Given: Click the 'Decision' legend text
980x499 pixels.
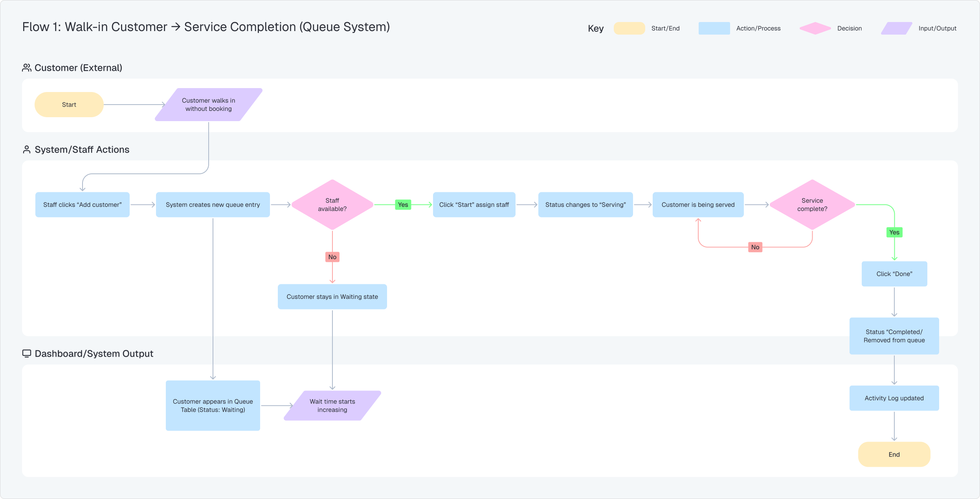Looking at the screenshot, I should pyautogui.click(x=850, y=28).
